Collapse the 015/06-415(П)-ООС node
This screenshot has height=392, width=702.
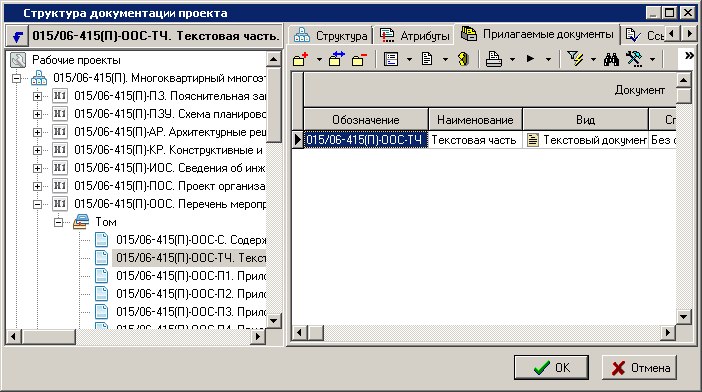click(38, 204)
